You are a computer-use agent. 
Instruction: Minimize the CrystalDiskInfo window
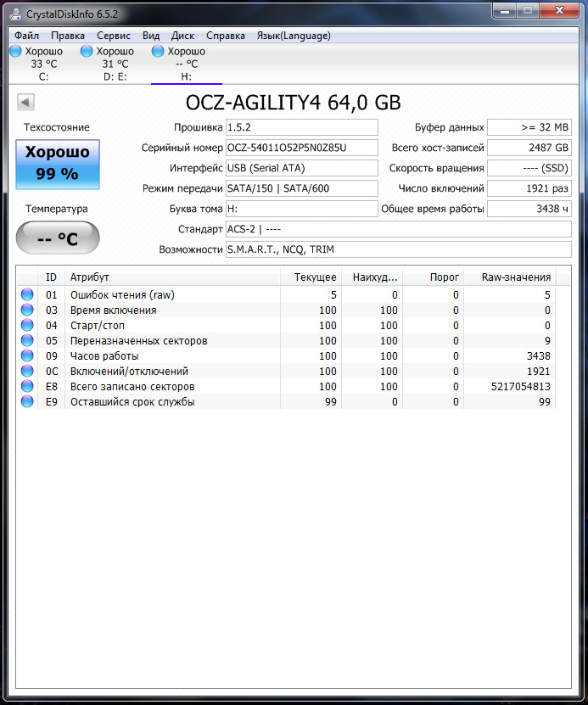tap(504, 11)
